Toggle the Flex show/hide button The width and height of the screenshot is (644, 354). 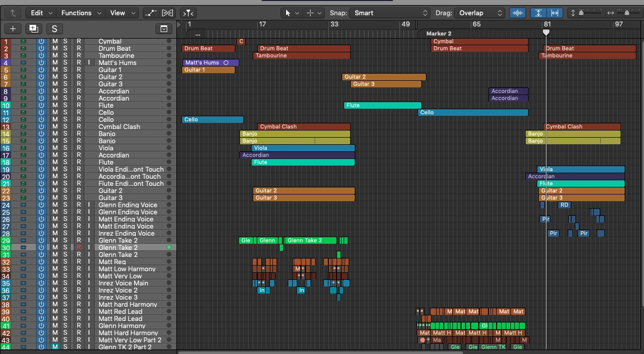pyautogui.click(x=167, y=13)
